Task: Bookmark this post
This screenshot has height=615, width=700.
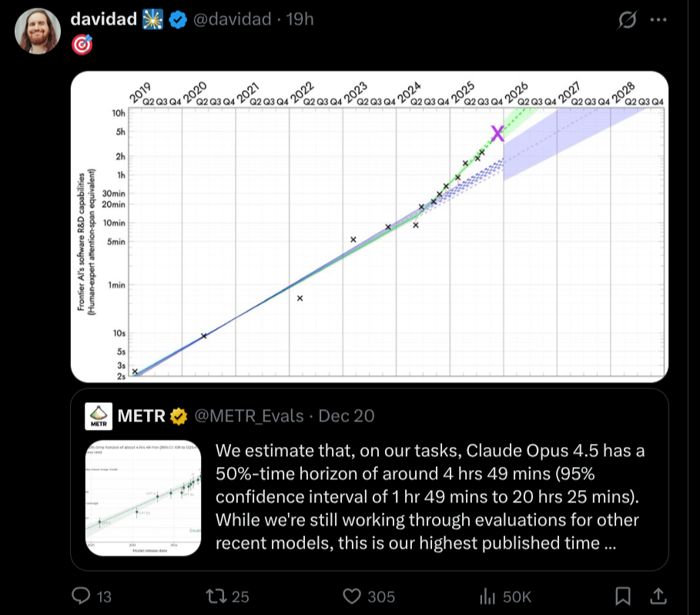Action: pos(624,596)
